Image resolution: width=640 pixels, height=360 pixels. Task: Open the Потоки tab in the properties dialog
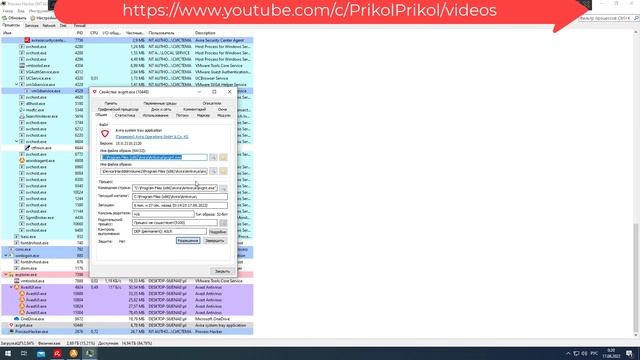pos(182,116)
